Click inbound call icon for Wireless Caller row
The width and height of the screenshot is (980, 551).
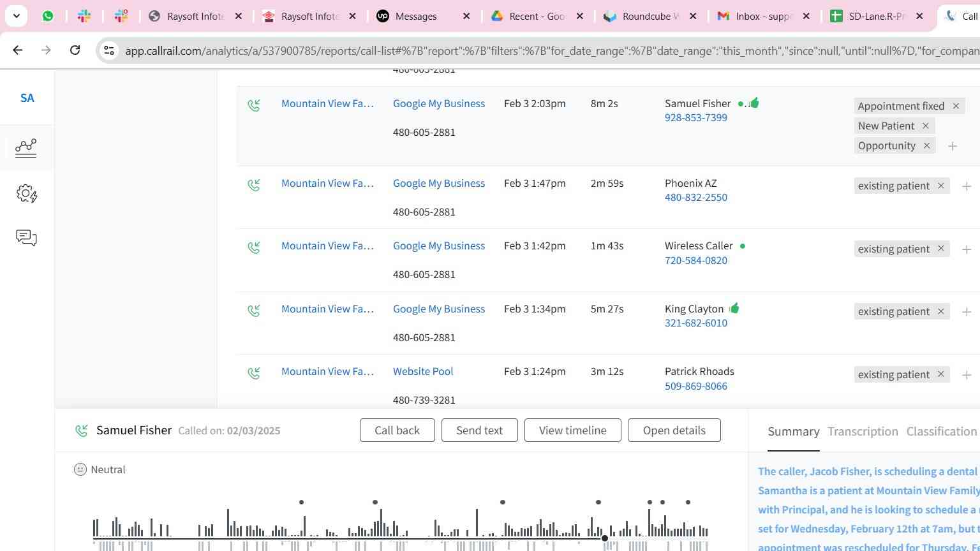[254, 247]
